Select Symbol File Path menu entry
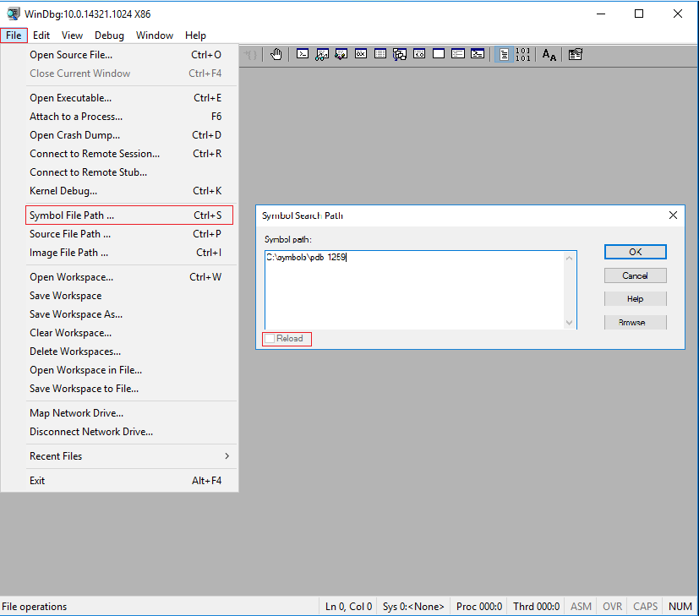 pyautogui.click(x=129, y=215)
